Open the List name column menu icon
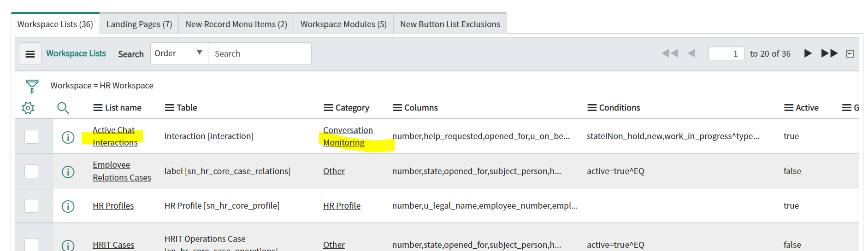 [x=98, y=108]
